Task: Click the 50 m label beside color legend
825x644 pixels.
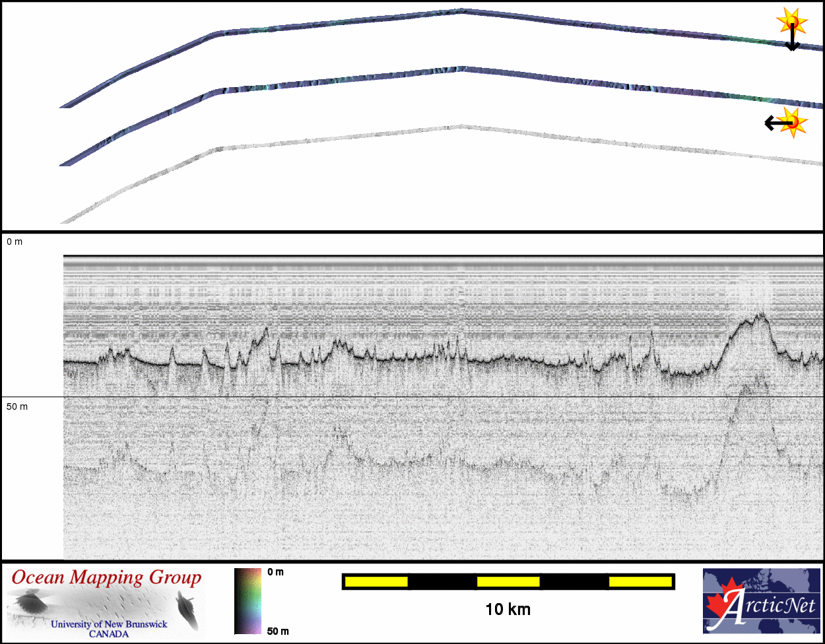Action: click(x=275, y=631)
